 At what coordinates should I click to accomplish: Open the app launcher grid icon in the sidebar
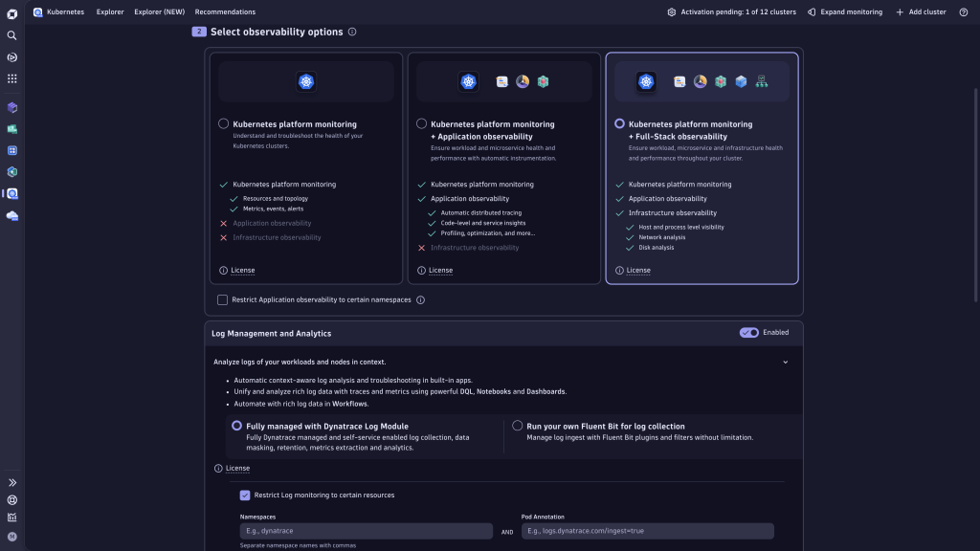pyautogui.click(x=11, y=78)
